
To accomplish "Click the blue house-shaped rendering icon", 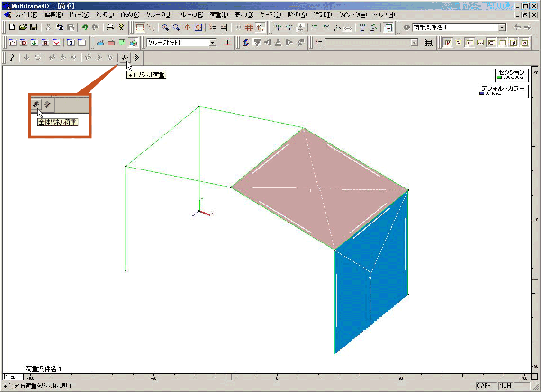I will pyautogui.click(x=100, y=43).
